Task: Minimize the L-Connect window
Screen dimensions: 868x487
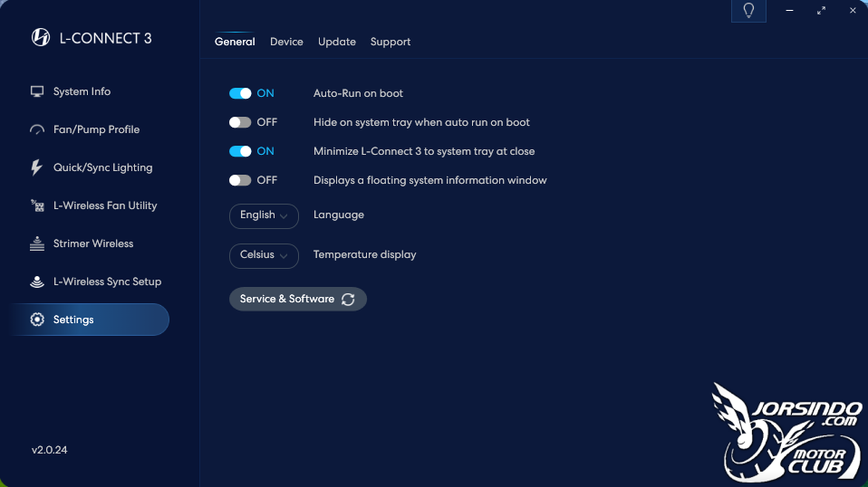Action: coord(789,11)
